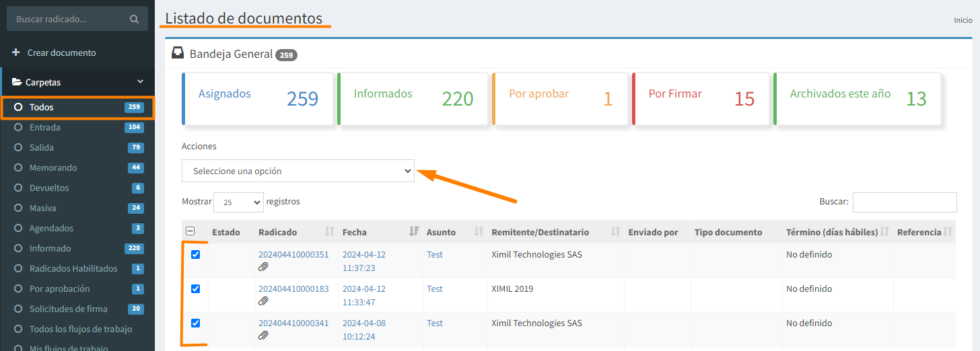980x351 pixels.
Task: Focus the table Buscar input field
Action: point(905,202)
